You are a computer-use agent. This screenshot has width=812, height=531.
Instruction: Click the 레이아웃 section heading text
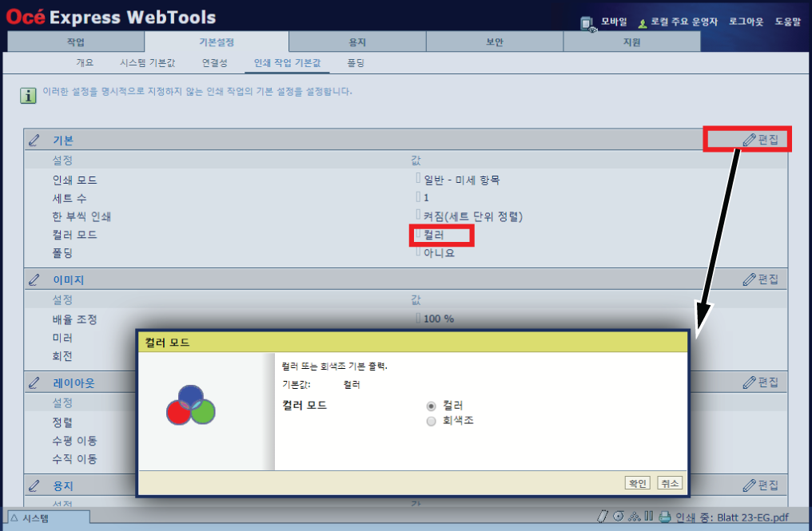[74, 383]
